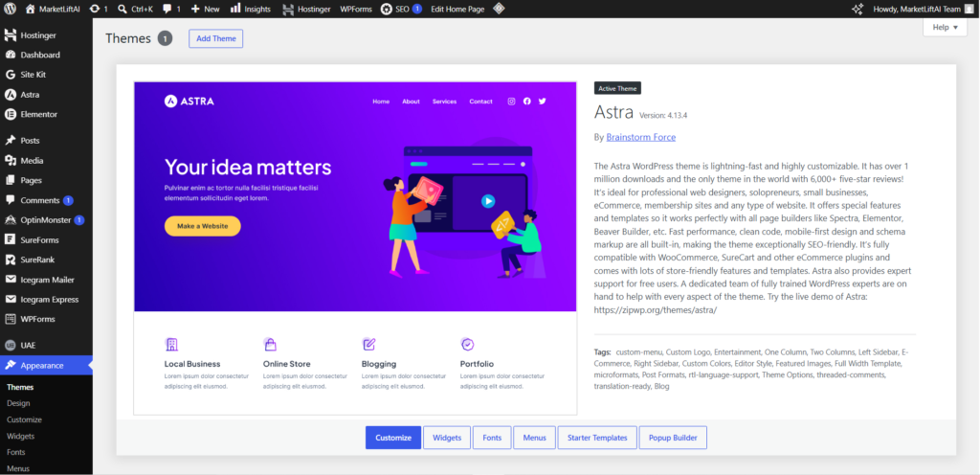Click the Themes count badge showing 1
This screenshot has height=475, width=980.
click(x=165, y=38)
